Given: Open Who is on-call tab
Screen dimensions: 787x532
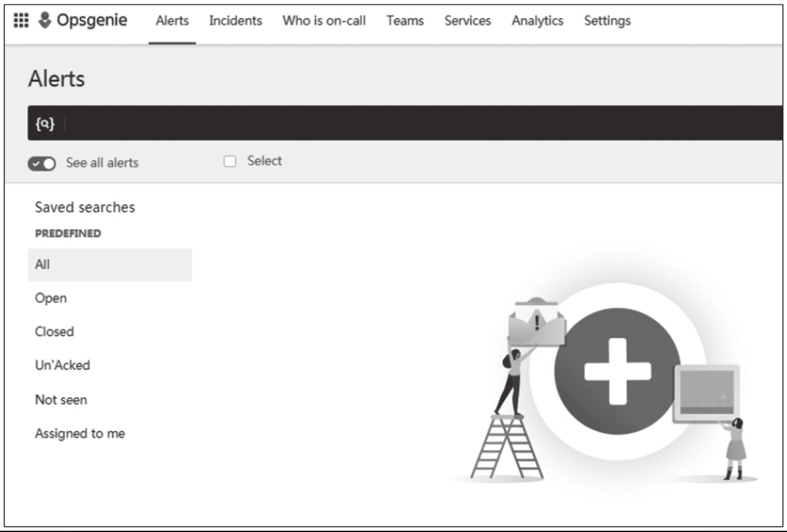Looking at the screenshot, I should (x=325, y=21).
